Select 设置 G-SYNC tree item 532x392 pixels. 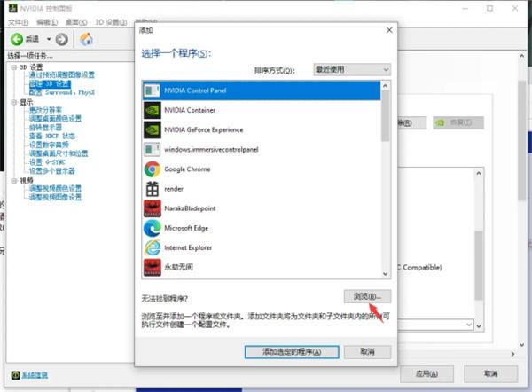pyautogui.click(x=47, y=162)
